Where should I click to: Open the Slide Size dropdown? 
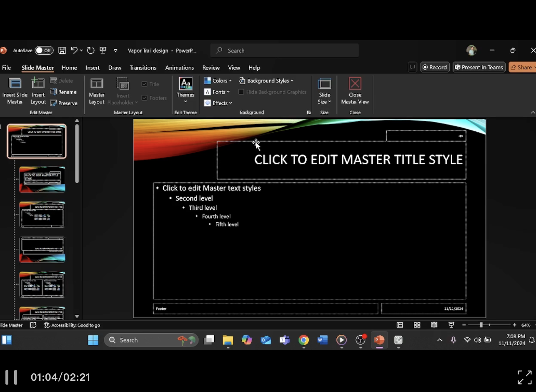coord(325,91)
